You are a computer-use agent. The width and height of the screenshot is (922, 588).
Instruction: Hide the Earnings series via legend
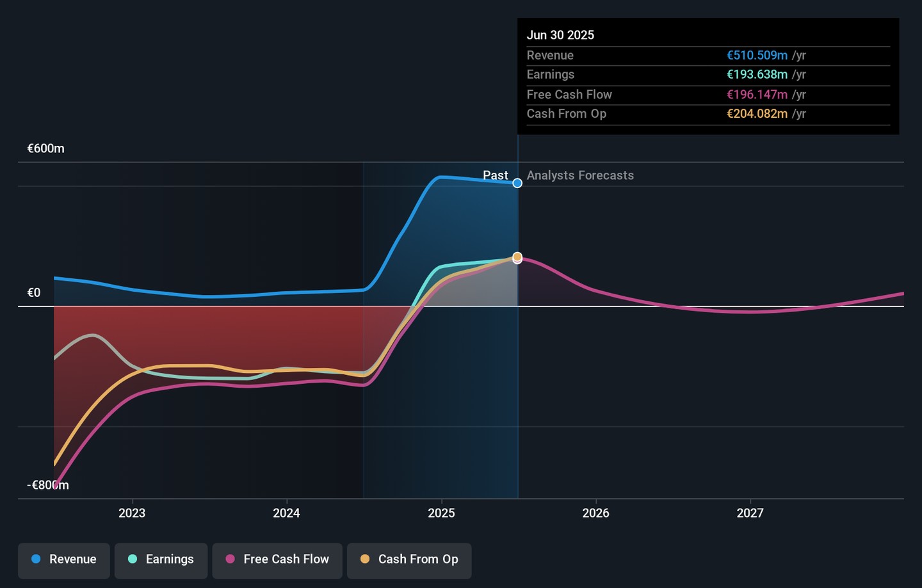click(x=161, y=560)
